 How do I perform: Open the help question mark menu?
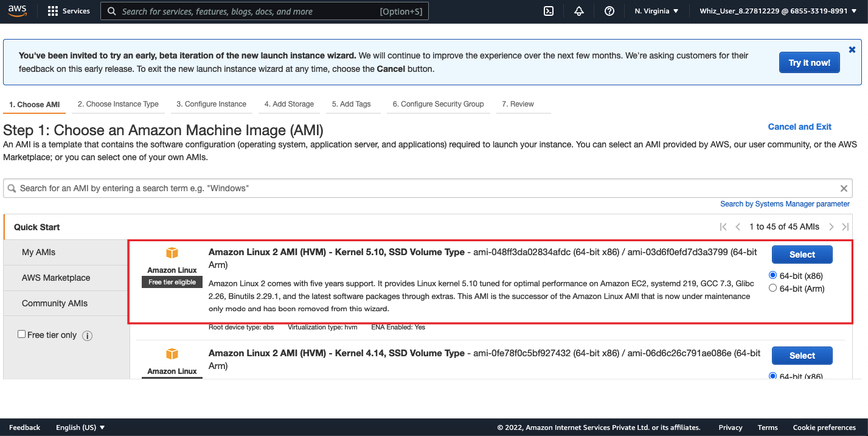tap(609, 11)
